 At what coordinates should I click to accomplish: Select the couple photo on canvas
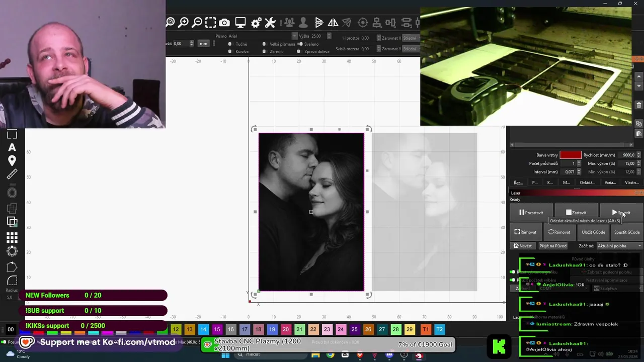(x=311, y=212)
